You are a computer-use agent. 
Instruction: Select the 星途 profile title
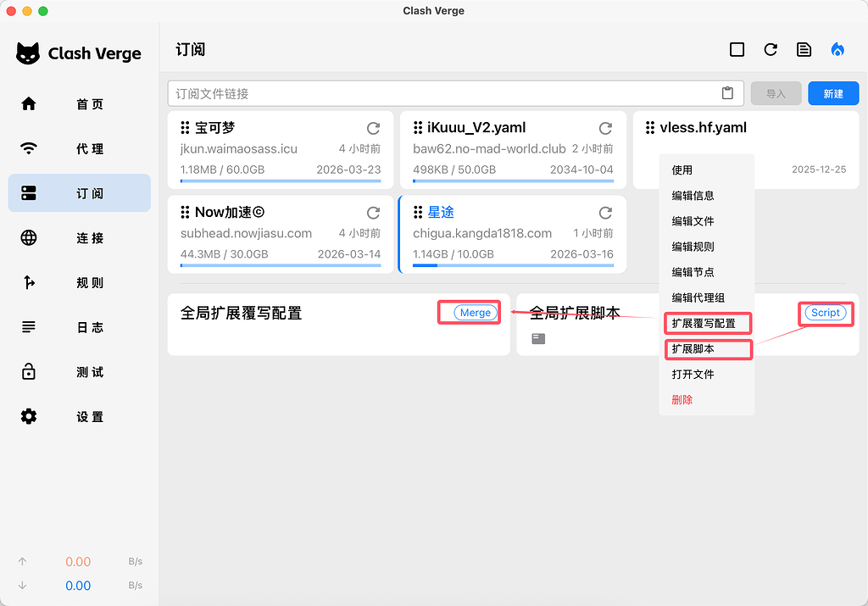pyautogui.click(x=441, y=212)
